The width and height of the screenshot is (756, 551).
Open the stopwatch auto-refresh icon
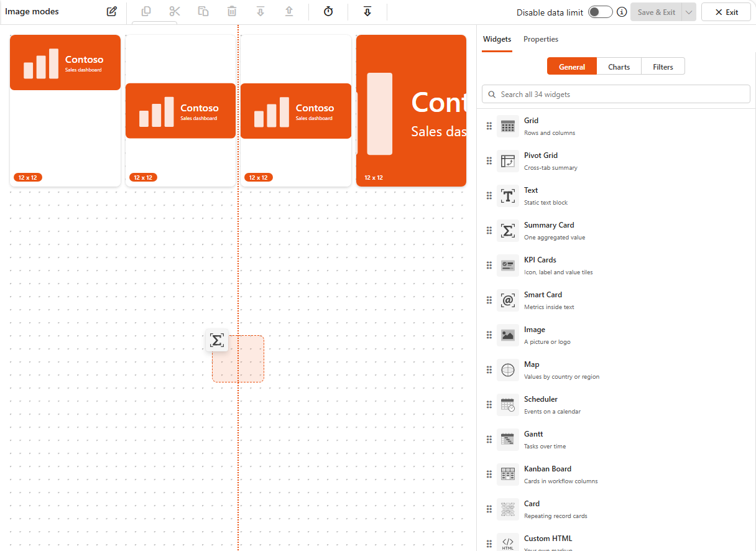[x=328, y=11]
